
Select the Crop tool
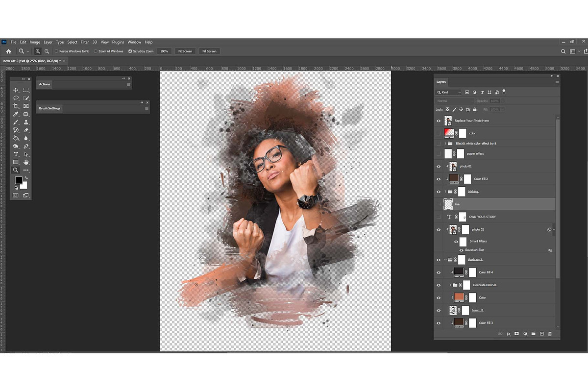click(16, 106)
